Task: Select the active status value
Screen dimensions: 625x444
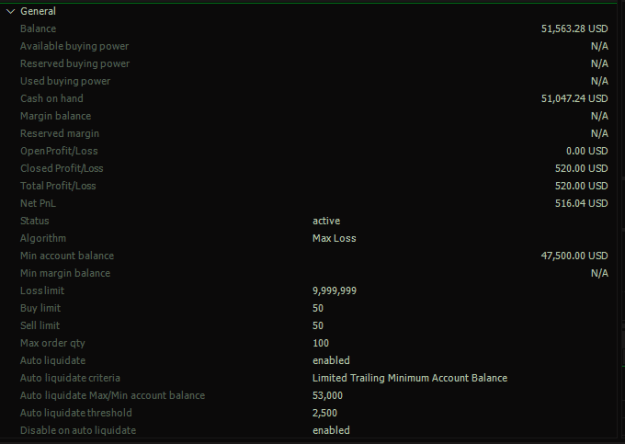Action: 326,221
